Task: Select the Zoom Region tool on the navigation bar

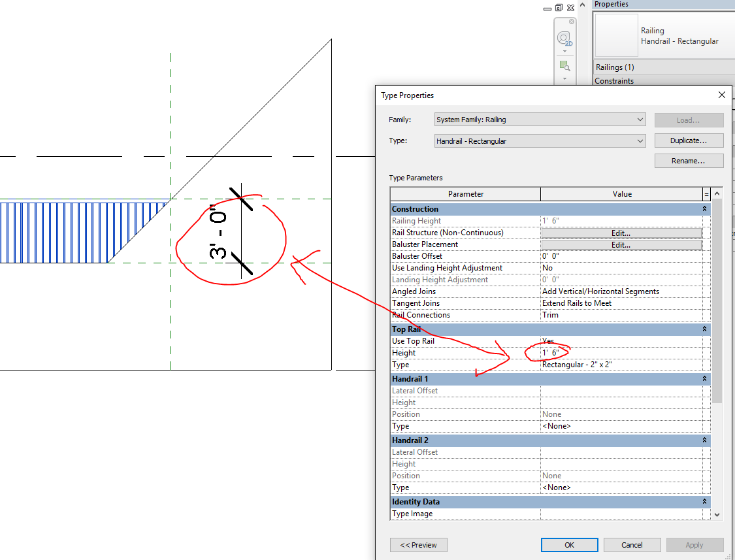Action: pos(564,65)
